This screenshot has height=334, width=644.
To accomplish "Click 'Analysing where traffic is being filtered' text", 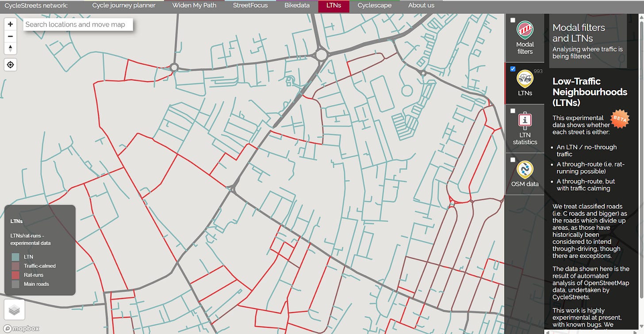I will [x=587, y=53].
